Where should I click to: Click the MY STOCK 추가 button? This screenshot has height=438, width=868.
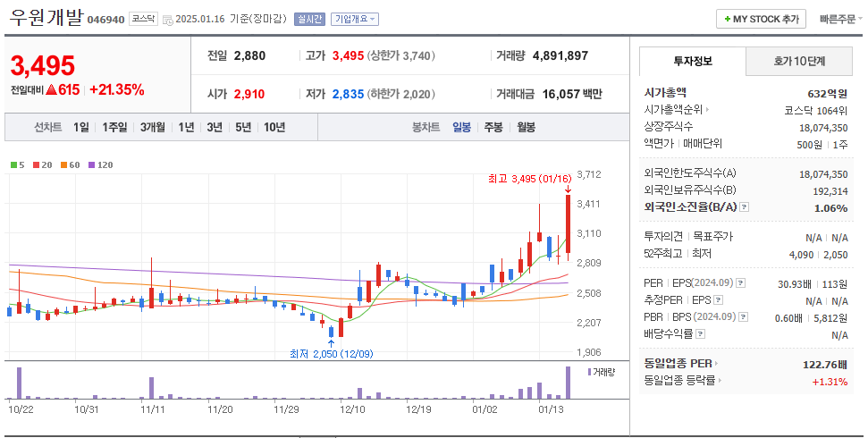coord(761,19)
